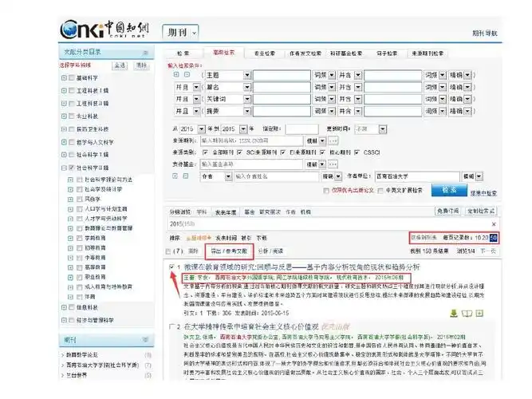This screenshot has height=399, width=532.
Task: Collapse the 社会科学Ⅱ辑 tree node
Action: click(64, 168)
